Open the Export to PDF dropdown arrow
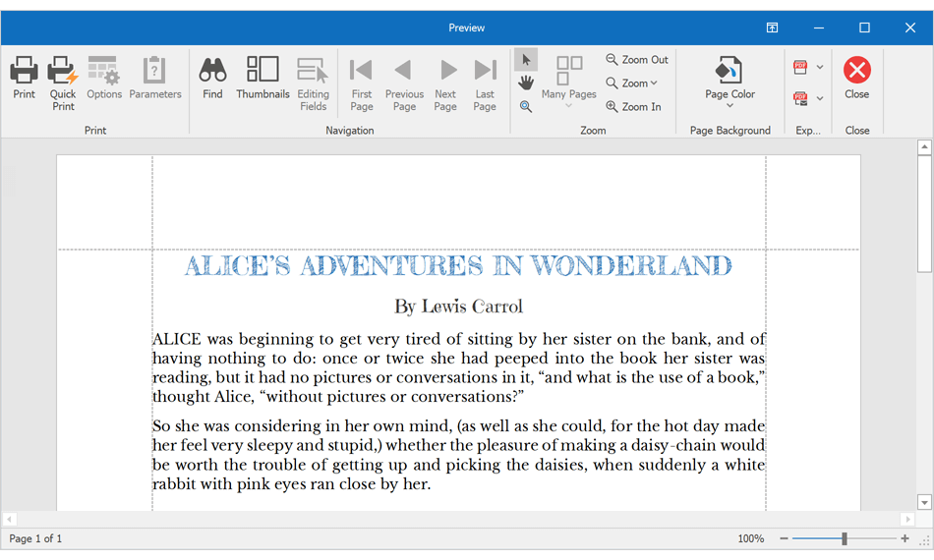The width and height of the screenshot is (934, 560). (x=820, y=68)
